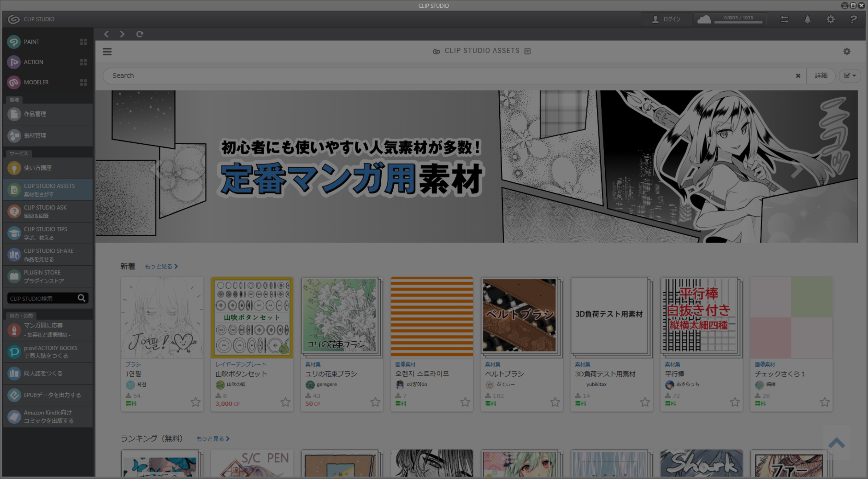Go forward with the right arrow
Screen dimensions: 868x479
tap(122, 34)
